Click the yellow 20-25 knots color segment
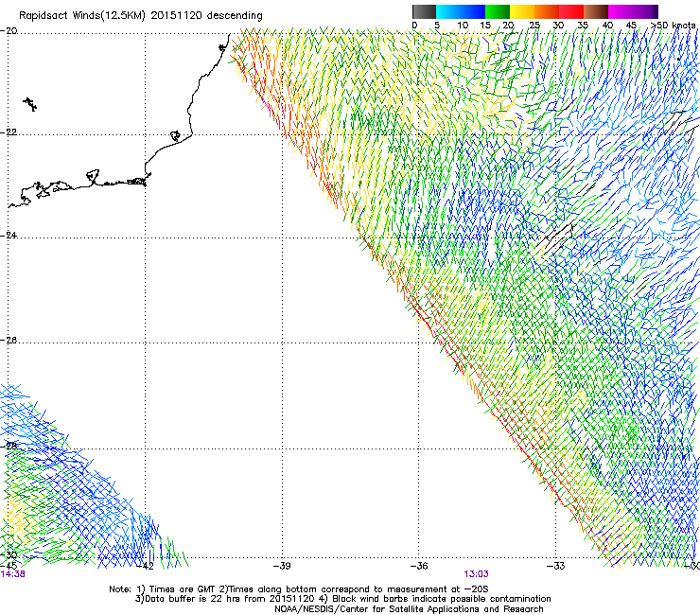 522,11
